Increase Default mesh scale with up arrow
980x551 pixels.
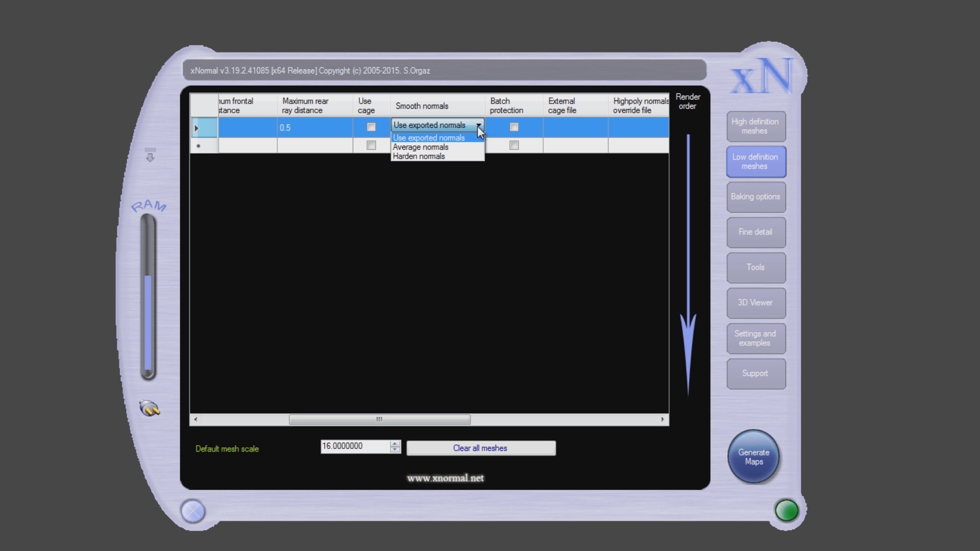click(x=395, y=443)
